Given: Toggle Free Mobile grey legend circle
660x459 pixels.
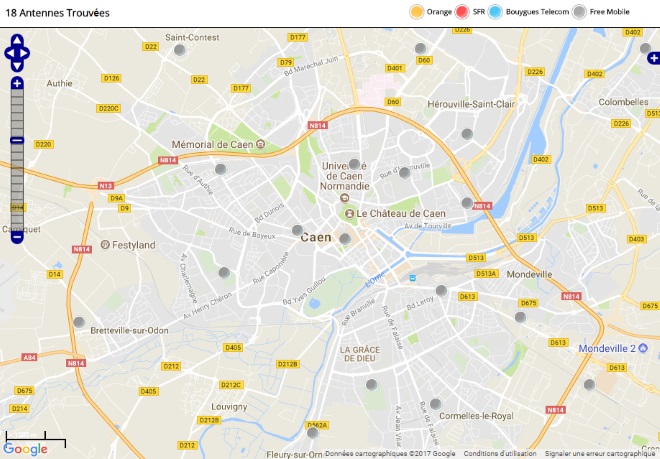Looking at the screenshot, I should [580, 12].
